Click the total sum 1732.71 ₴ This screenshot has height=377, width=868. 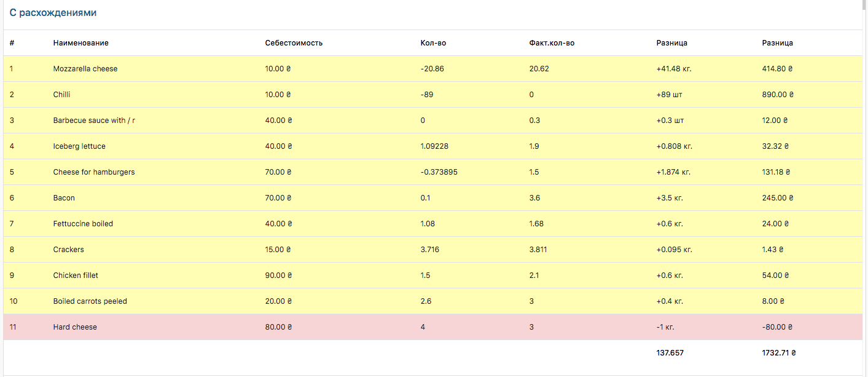[x=779, y=353]
